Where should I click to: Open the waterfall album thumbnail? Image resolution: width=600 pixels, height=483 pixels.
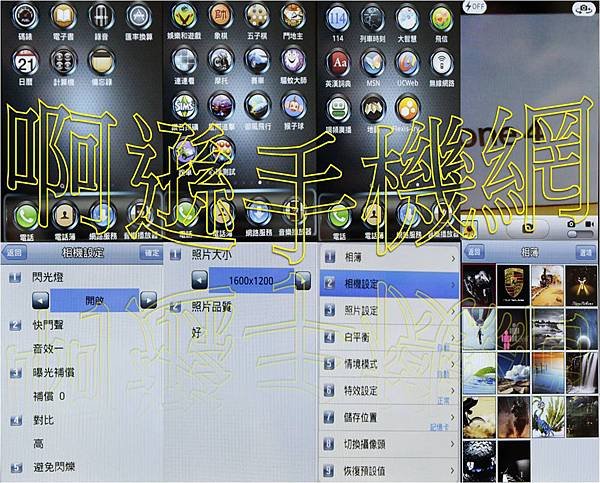click(x=582, y=373)
